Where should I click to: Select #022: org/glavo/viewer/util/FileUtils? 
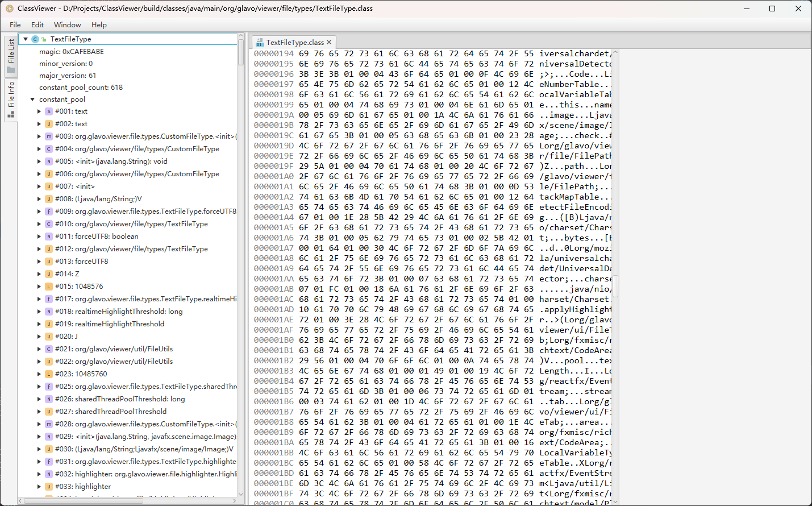click(128, 362)
